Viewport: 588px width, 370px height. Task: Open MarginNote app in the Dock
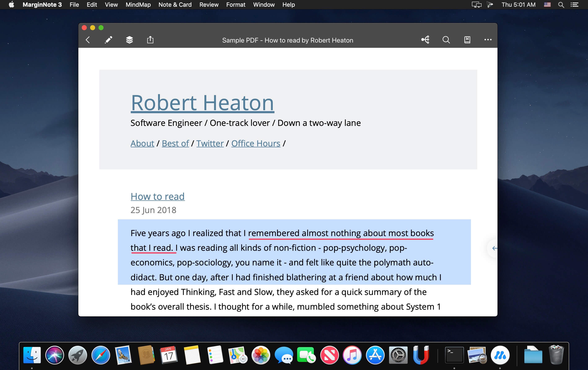[500, 355]
